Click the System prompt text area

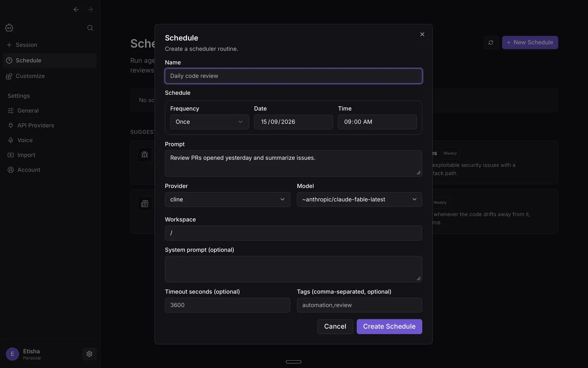[294, 269]
